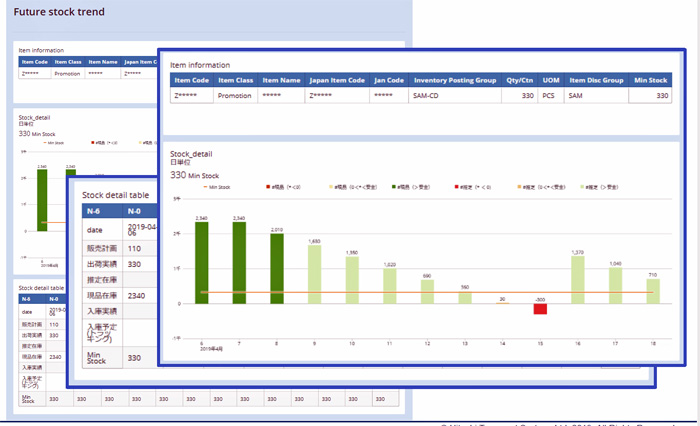Image resolution: width=700 pixels, height=426 pixels.
Task: Click the Item Disc Group column header
Action: pos(596,80)
